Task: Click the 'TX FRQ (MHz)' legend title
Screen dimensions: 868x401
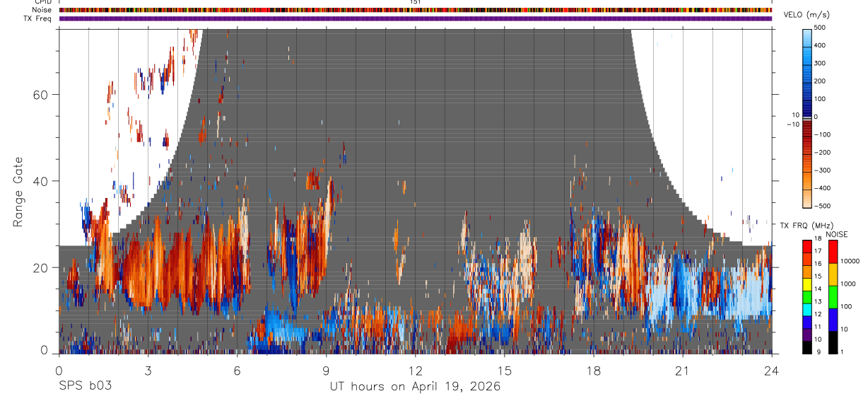Action: tap(805, 226)
